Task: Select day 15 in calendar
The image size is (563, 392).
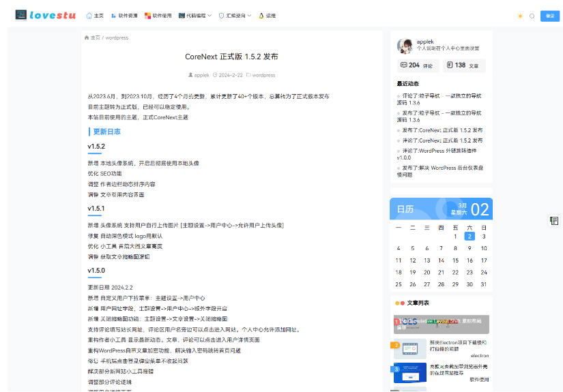Action: coord(455,260)
